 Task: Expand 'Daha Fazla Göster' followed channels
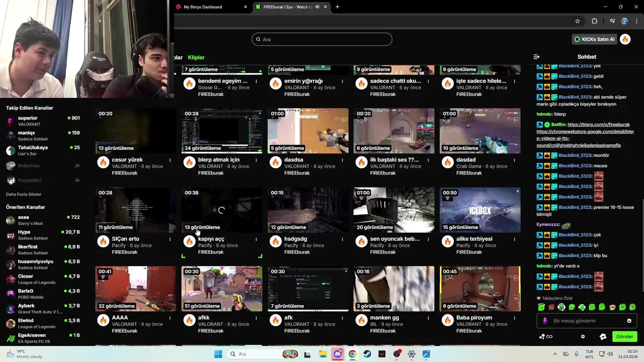(x=24, y=194)
